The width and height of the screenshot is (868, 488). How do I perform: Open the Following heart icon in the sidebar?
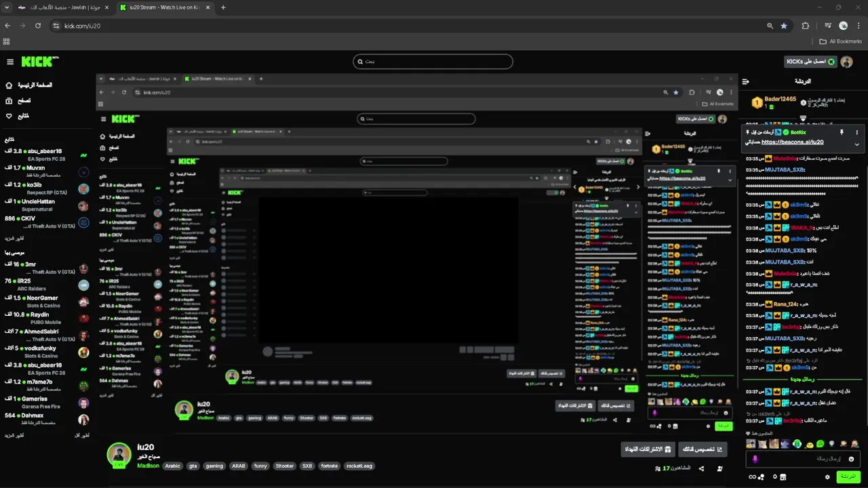point(9,116)
